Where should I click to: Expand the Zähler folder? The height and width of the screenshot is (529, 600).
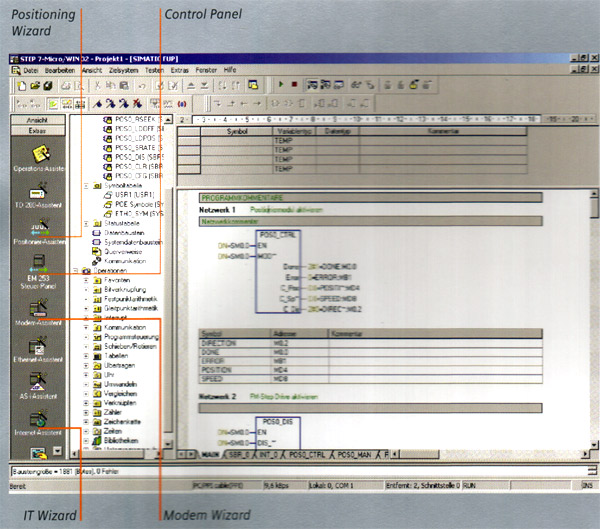(x=86, y=413)
